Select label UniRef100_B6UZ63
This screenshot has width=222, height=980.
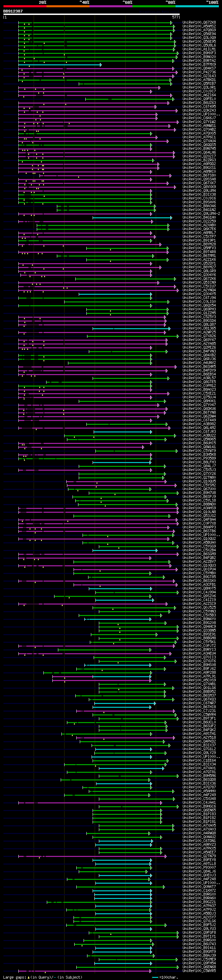(199, 103)
